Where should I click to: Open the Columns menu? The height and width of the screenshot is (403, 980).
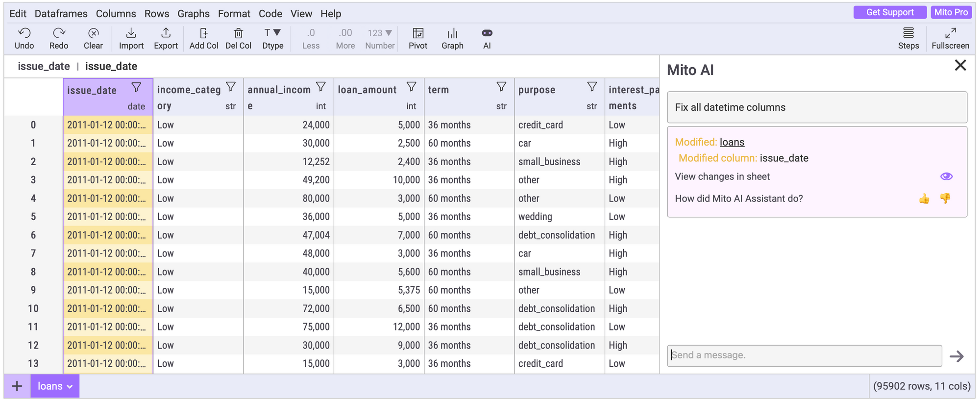point(116,14)
